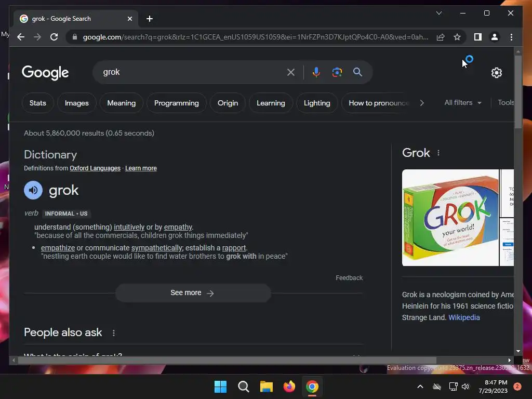This screenshot has width=532, height=399.
Task: Click the vertical page scrollbar thumb
Action: point(518,92)
